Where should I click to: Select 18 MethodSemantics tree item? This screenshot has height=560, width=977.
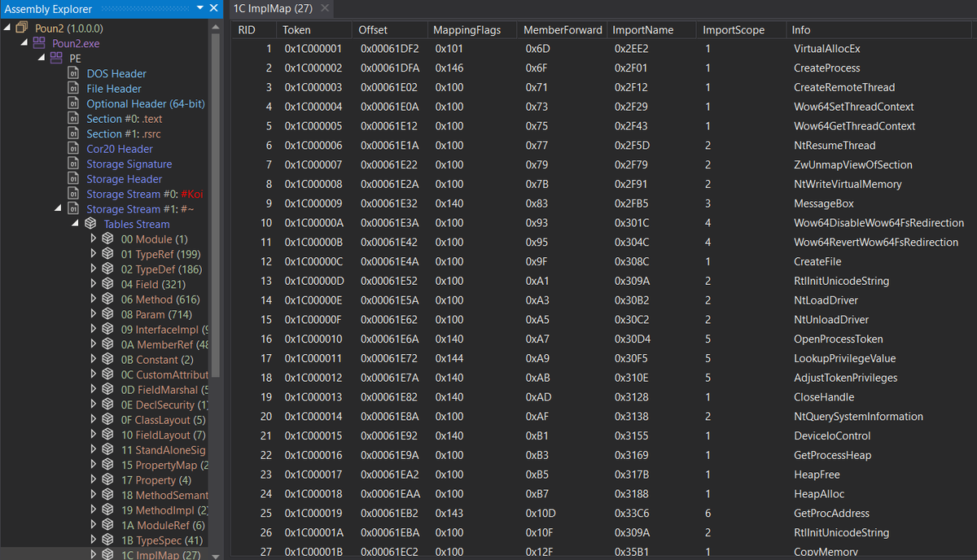tap(164, 495)
